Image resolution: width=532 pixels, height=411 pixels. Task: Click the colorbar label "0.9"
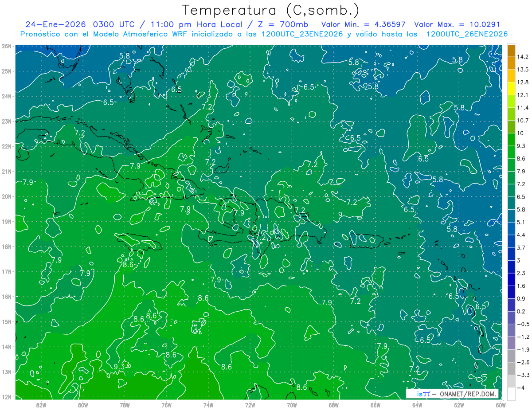tap(521, 298)
